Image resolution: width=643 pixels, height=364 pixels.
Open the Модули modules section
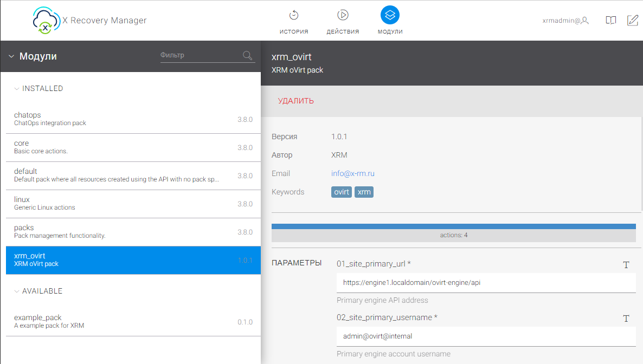click(x=390, y=21)
